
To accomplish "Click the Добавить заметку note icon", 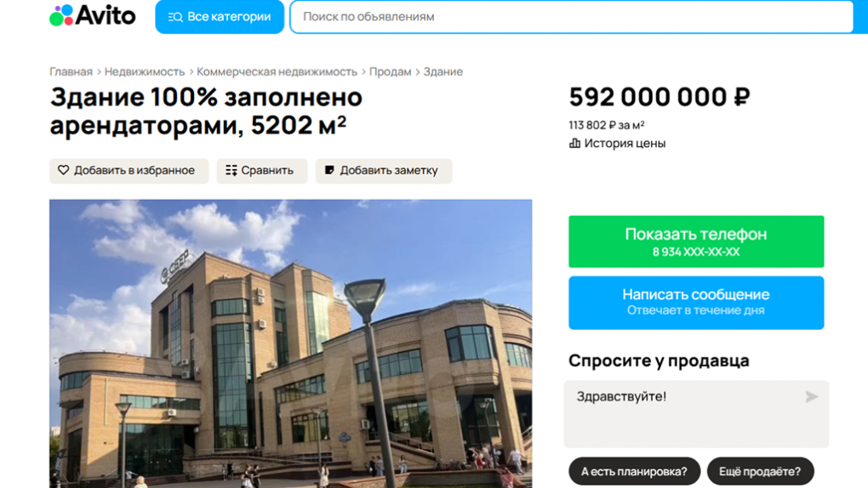I will coord(329,170).
